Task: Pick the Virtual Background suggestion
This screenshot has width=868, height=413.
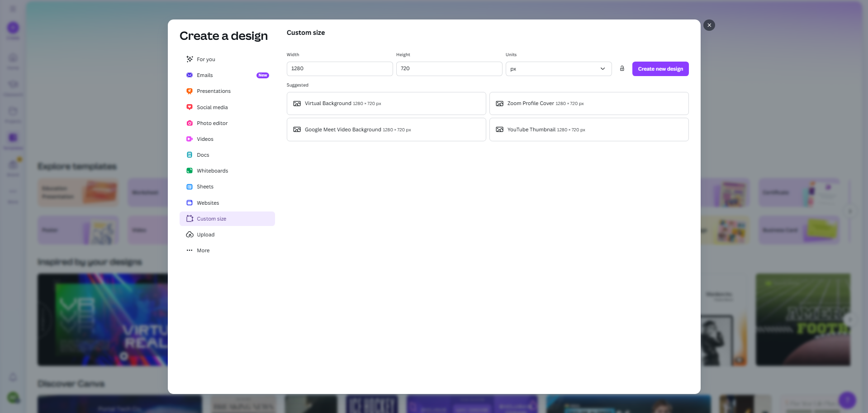Action: [x=386, y=104]
